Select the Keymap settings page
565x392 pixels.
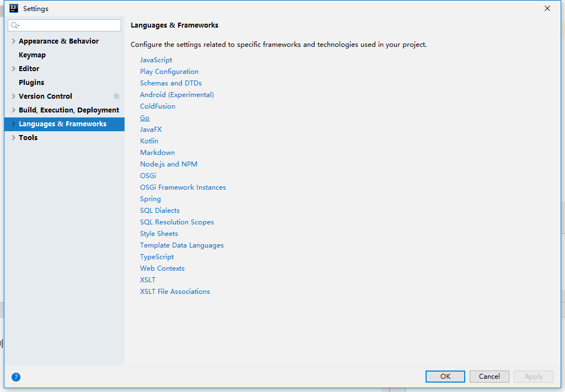point(32,55)
